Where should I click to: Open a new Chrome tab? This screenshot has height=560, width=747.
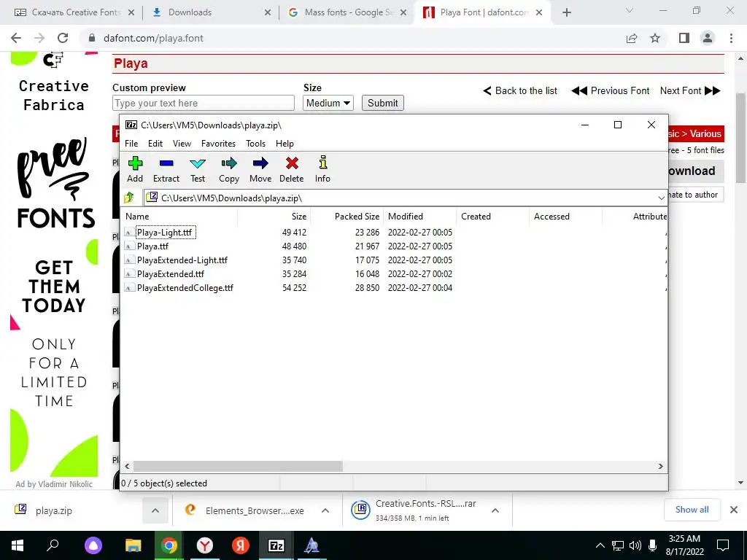566,12
